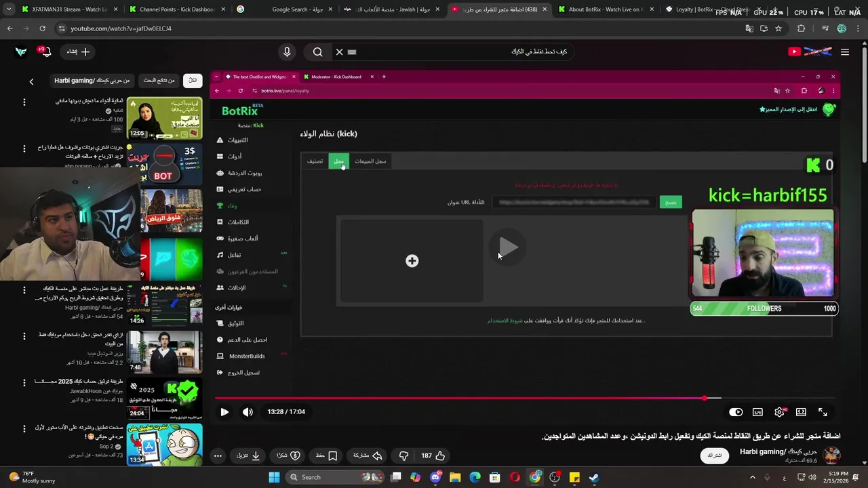This screenshot has height=488, width=868.
Task: Open the Windows Start menu
Action: [274, 477]
